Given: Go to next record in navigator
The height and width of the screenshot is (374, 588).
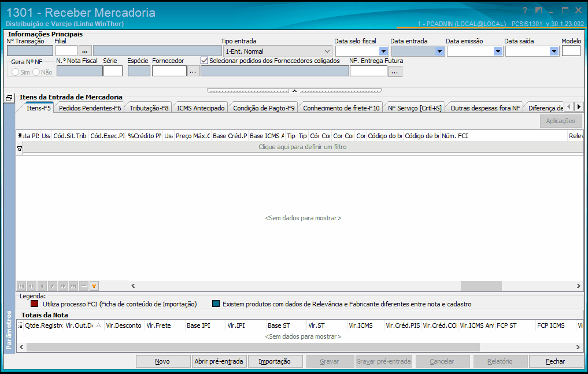Looking at the screenshot, I should 53,286.
